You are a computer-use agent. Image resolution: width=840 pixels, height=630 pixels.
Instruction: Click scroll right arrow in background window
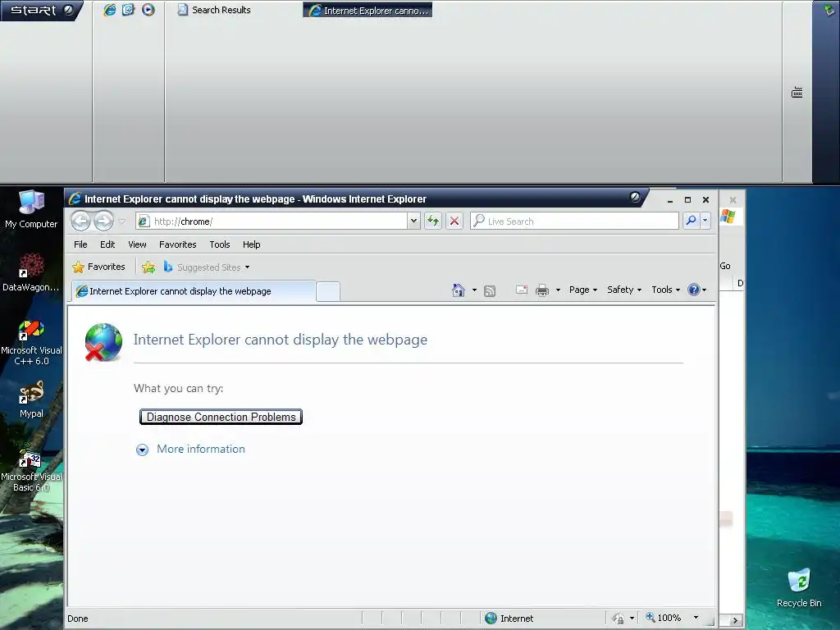click(x=735, y=620)
